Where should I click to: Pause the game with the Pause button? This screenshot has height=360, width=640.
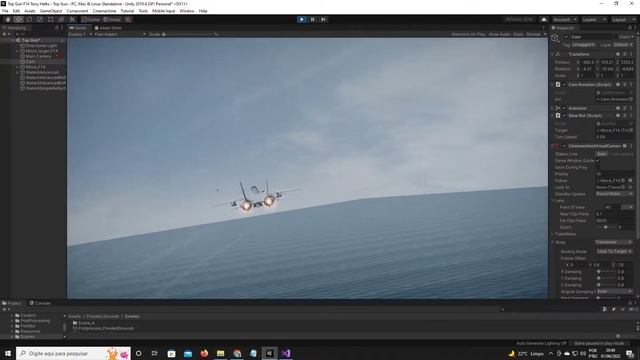tap(313, 20)
